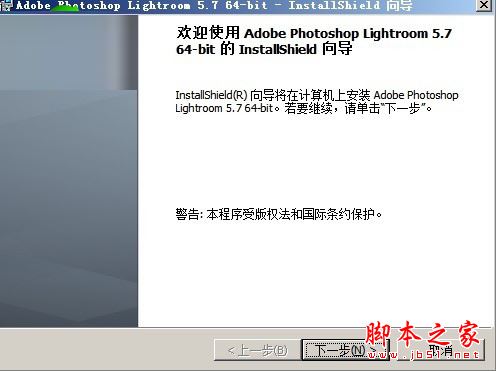The width and height of the screenshot is (496, 371).
Task: Click the disabled 上一步(B) back button
Action: pyautogui.click(x=257, y=350)
